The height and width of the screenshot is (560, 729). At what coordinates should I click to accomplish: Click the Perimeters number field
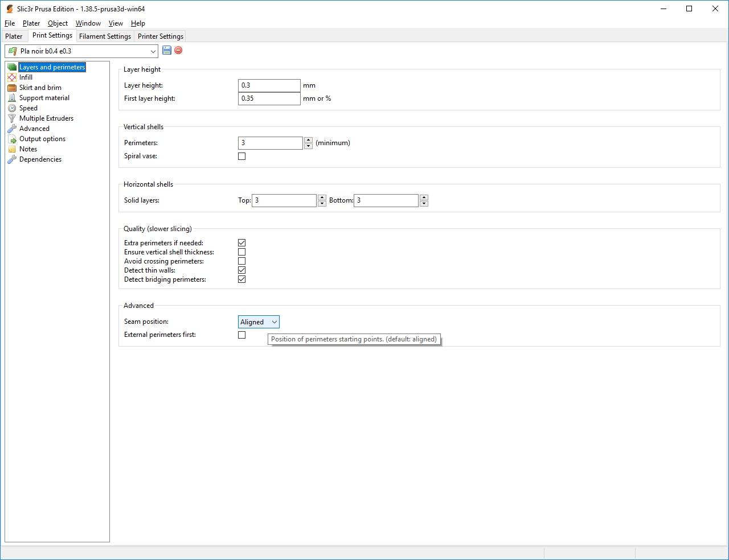click(271, 143)
